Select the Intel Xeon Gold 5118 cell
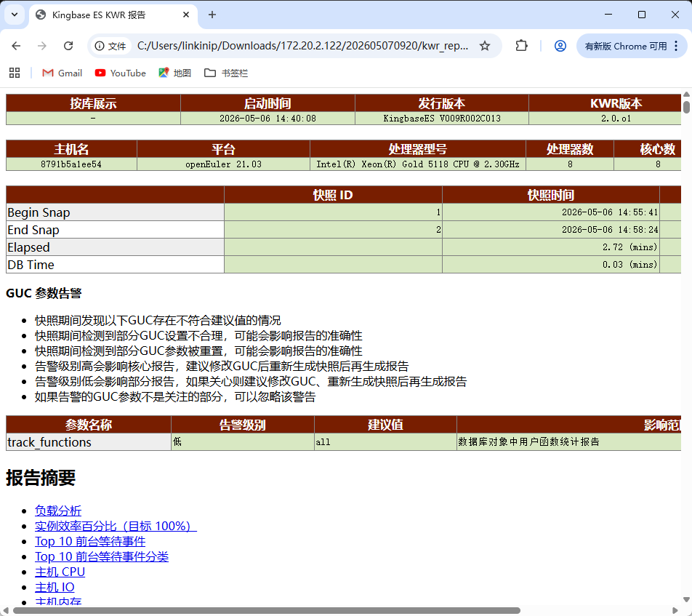The height and width of the screenshot is (616, 692). [x=417, y=164]
